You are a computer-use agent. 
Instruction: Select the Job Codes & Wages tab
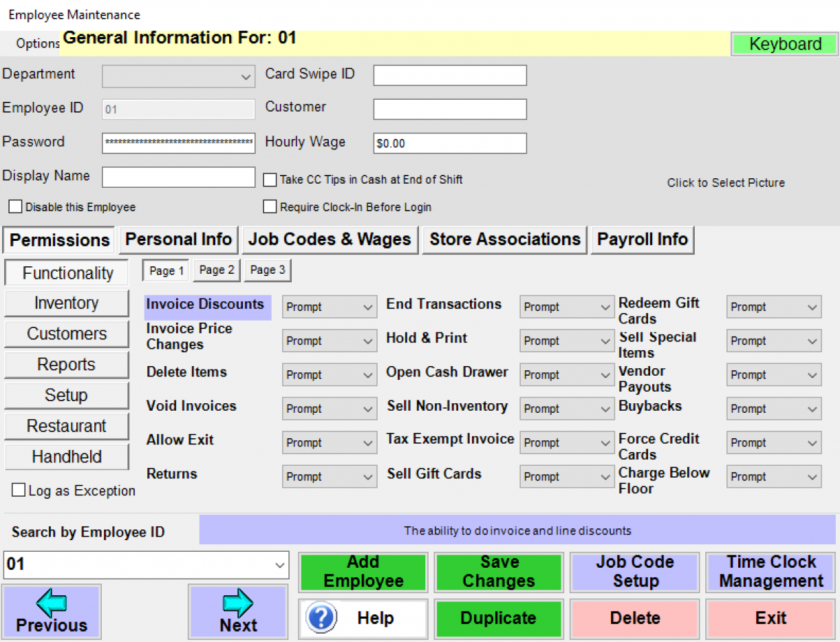(x=330, y=239)
